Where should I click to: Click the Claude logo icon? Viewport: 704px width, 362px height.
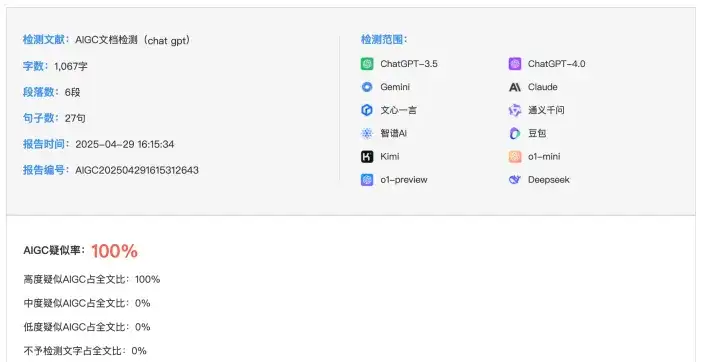click(x=515, y=87)
